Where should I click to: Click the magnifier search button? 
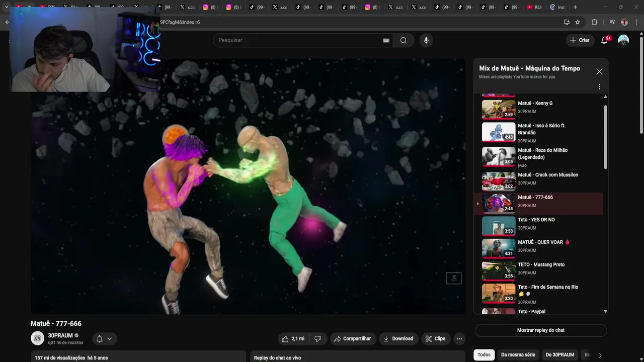click(x=403, y=40)
